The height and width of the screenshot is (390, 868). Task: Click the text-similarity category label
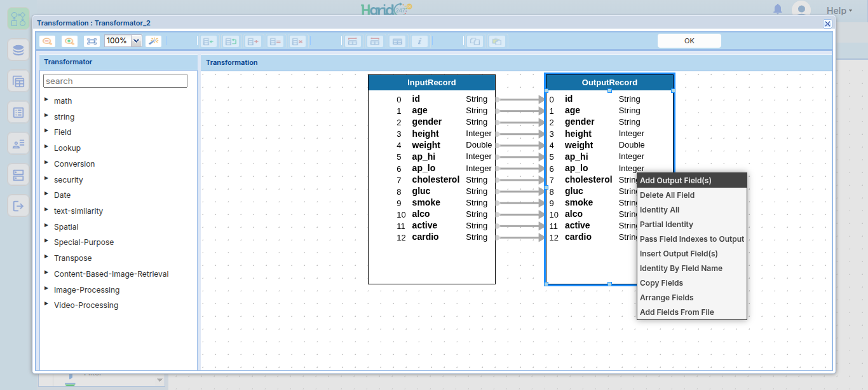point(78,211)
